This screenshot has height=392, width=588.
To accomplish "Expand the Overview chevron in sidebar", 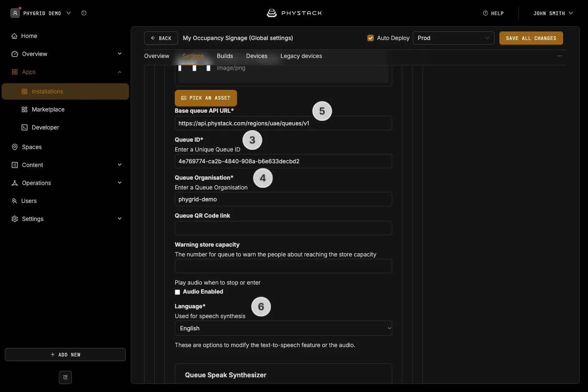I will 120,54.
